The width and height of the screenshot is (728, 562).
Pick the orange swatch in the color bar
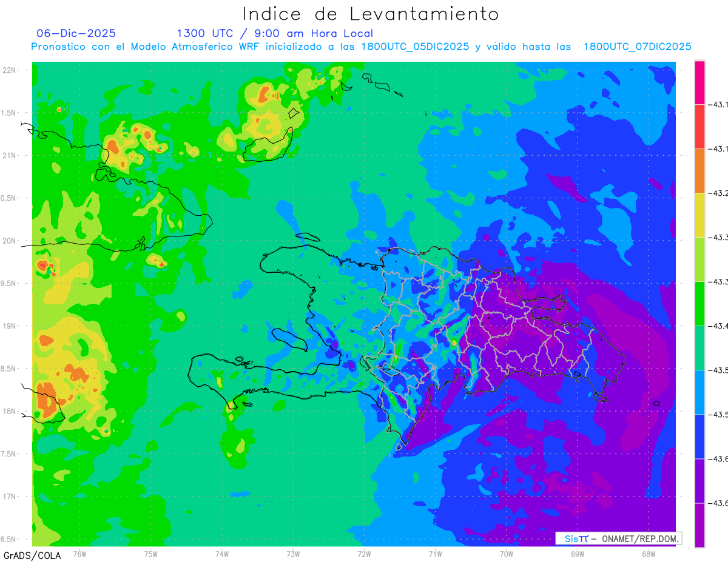pos(699,171)
